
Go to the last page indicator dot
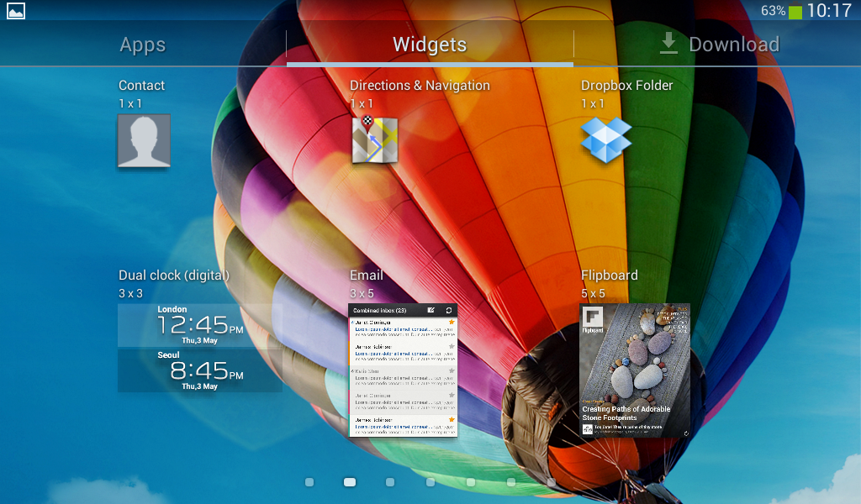tap(552, 482)
